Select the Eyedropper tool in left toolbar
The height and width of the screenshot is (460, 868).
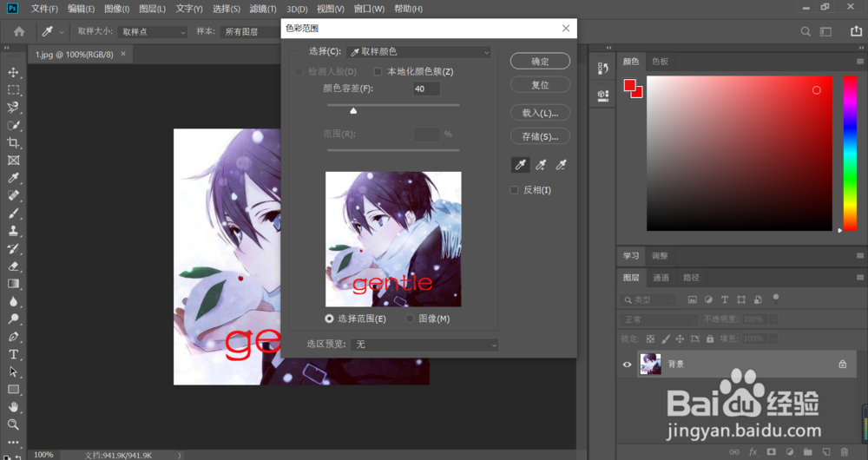click(13, 178)
